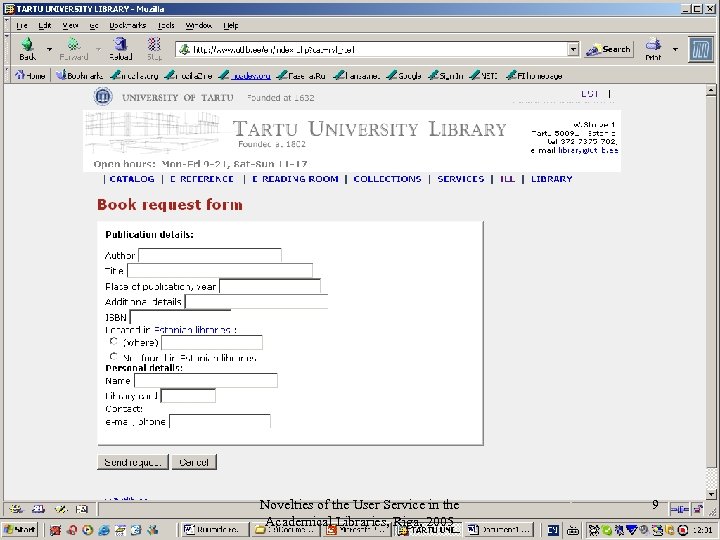The width and height of the screenshot is (720, 540).
Task: Select 'Not found in Estonian libraries' radio
Action: [113, 356]
